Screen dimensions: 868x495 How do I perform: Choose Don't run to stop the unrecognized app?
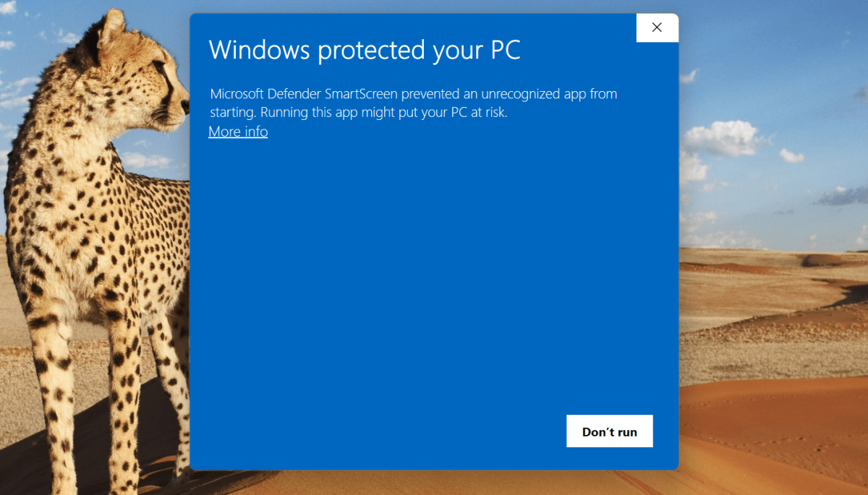click(609, 431)
